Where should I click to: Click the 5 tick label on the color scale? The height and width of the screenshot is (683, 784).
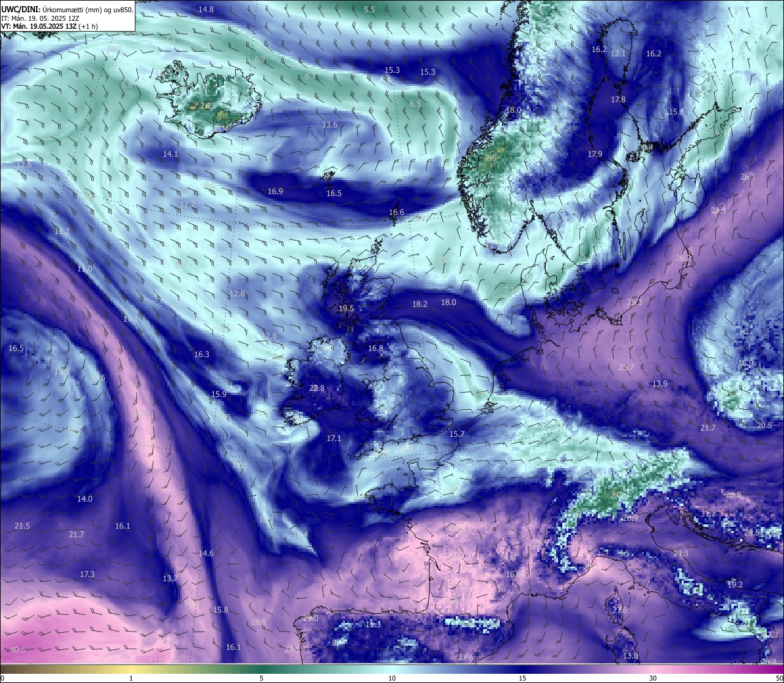coord(262,678)
